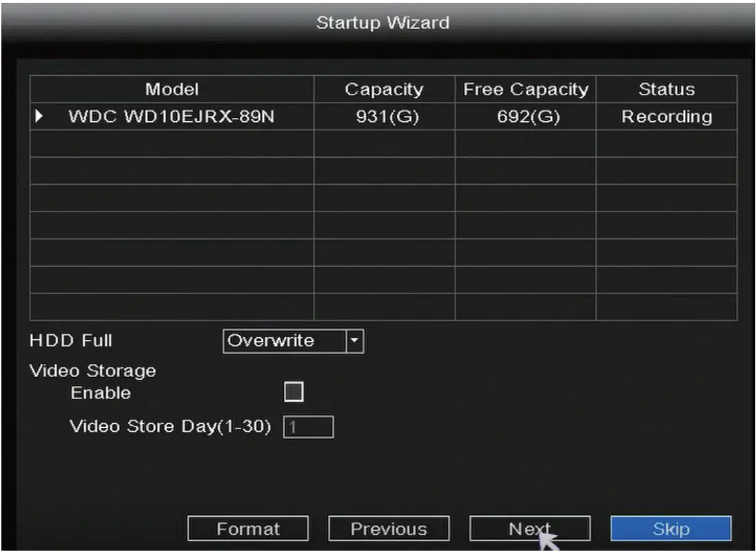Click the Video Store Day input field

[309, 427]
